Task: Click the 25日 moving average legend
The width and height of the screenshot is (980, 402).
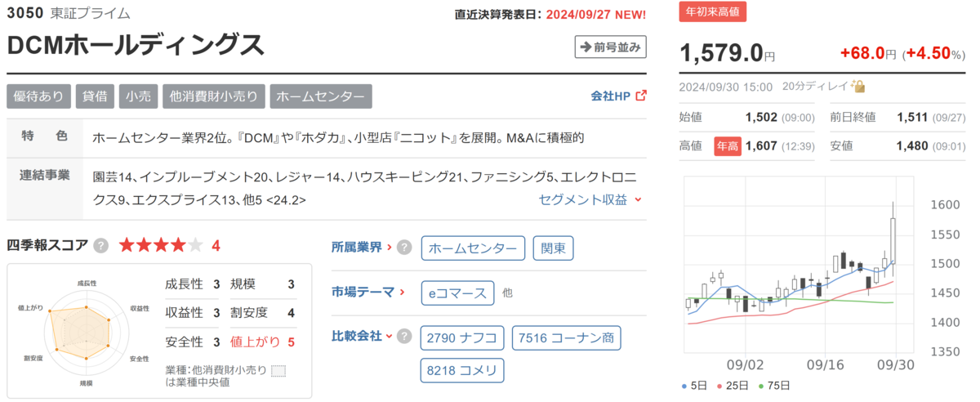Action: click(733, 385)
